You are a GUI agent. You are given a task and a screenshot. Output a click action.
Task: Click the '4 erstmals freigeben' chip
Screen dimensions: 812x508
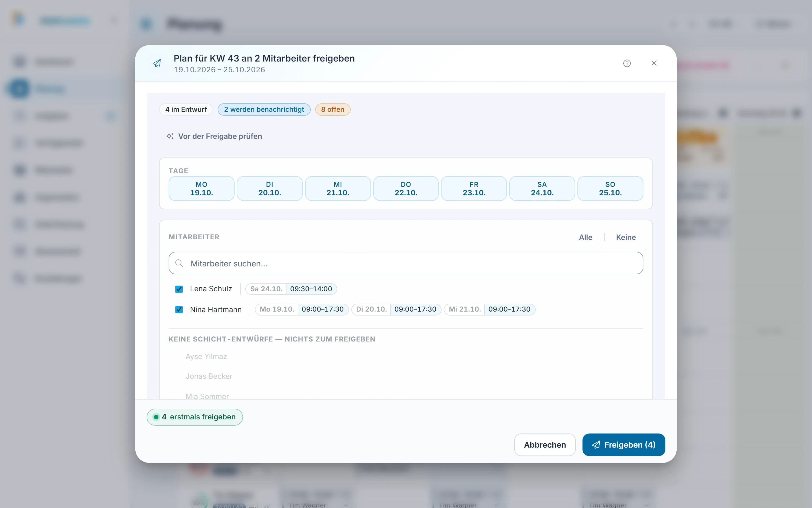[195, 417]
